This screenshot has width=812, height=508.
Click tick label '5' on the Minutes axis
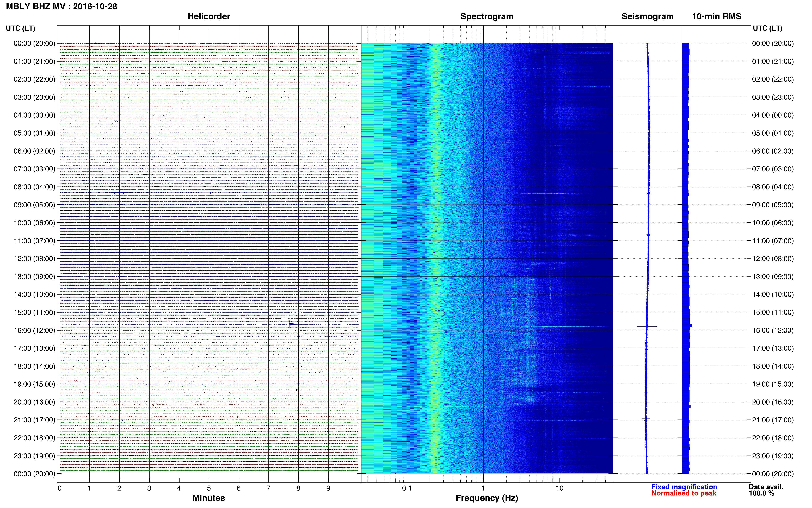209,488
